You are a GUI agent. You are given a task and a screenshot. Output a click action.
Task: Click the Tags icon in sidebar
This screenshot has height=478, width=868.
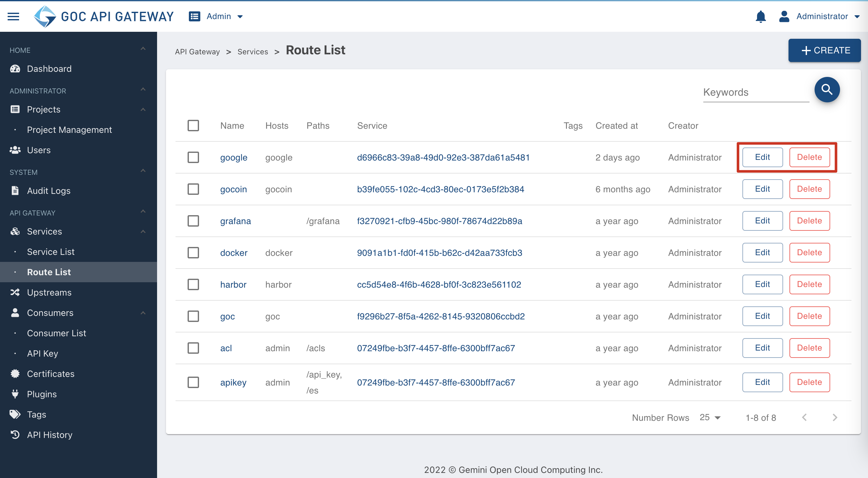(15, 414)
